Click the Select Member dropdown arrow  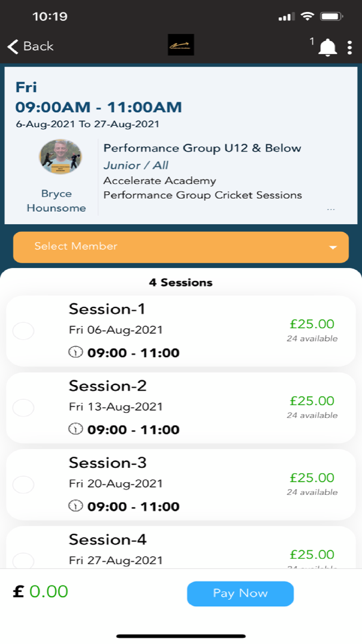coord(333,247)
